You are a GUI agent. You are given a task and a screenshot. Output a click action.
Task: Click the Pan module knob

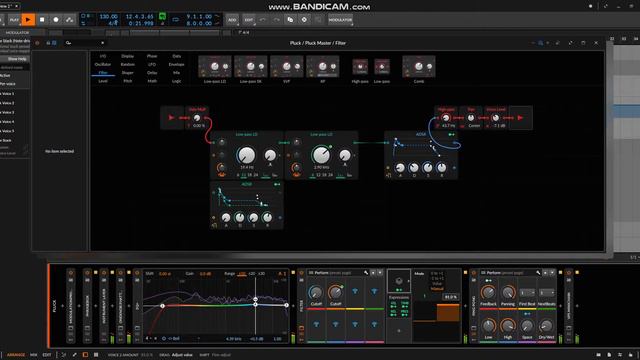coord(471,118)
